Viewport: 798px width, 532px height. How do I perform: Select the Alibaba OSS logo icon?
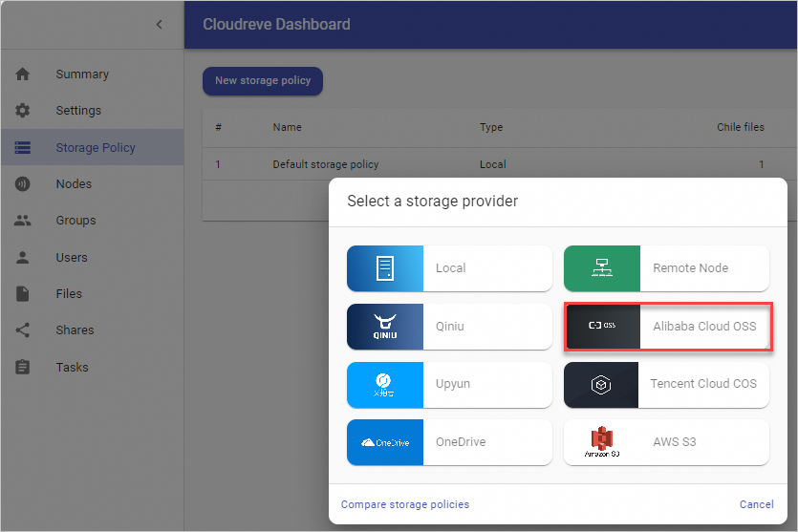pos(603,327)
